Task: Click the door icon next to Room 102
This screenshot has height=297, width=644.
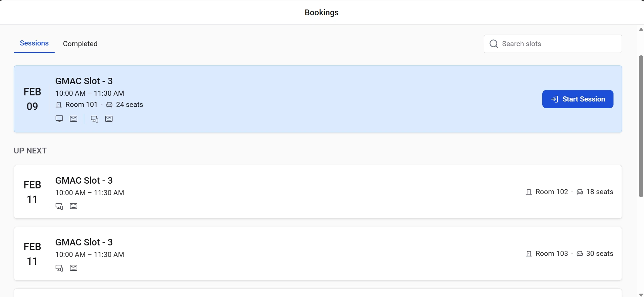Action: point(529,192)
